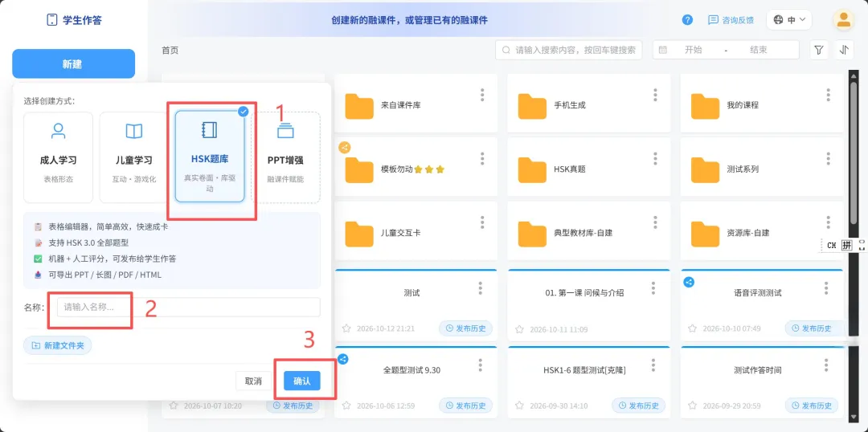Open the 儿童交互卡 folder
The height and width of the screenshot is (432, 868).
pyautogui.click(x=416, y=232)
